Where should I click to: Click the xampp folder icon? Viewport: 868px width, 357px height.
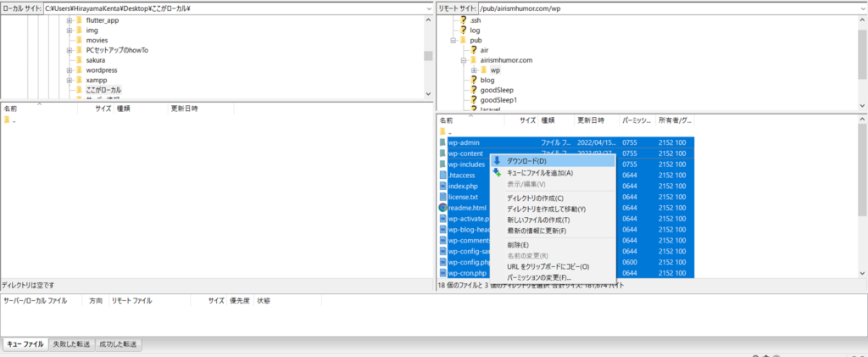click(x=79, y=81)
